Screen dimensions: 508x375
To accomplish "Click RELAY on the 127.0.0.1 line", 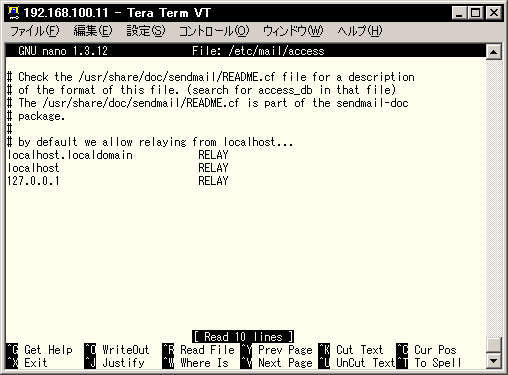I will 213,181.
